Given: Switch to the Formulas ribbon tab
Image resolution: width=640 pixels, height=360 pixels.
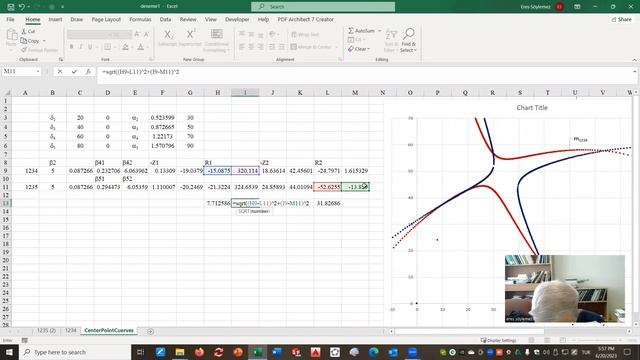Looking at the screenshot, I should 140,19.
